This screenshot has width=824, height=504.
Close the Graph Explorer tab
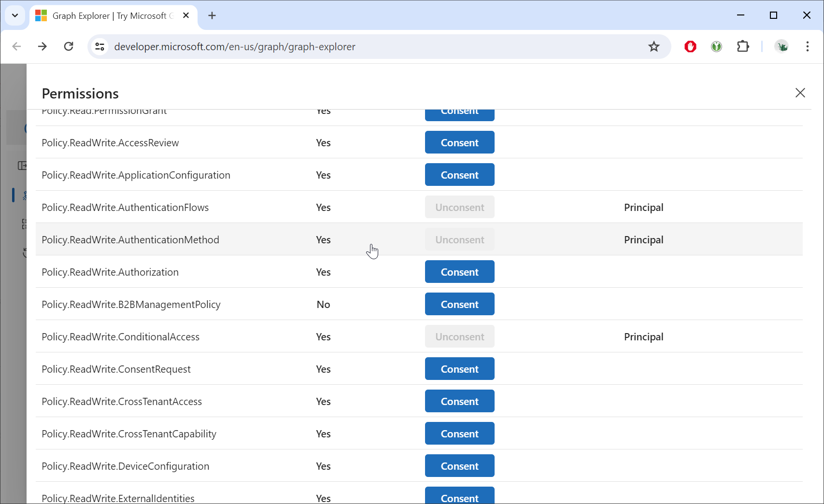coord(186,16)
